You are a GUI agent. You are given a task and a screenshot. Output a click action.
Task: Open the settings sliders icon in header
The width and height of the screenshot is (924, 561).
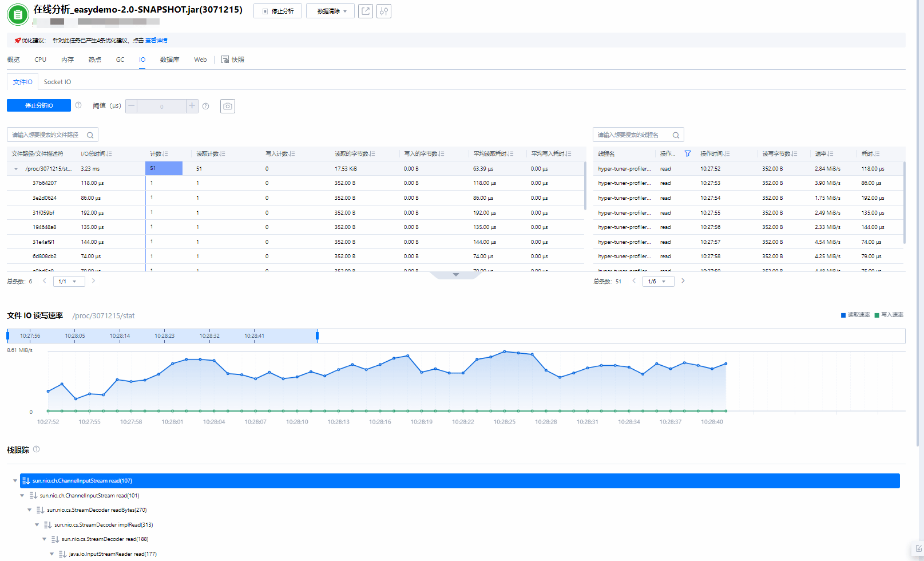coord(384,11)
